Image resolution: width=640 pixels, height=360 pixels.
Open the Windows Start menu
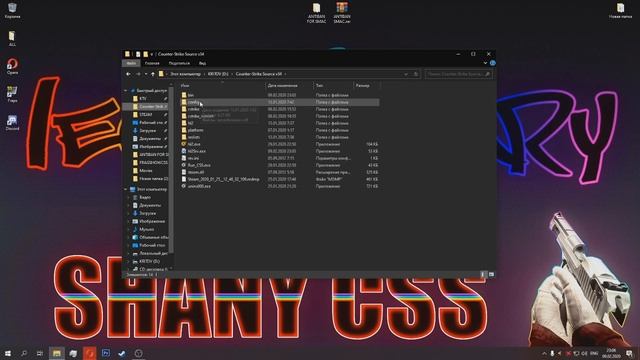[8, 353]
